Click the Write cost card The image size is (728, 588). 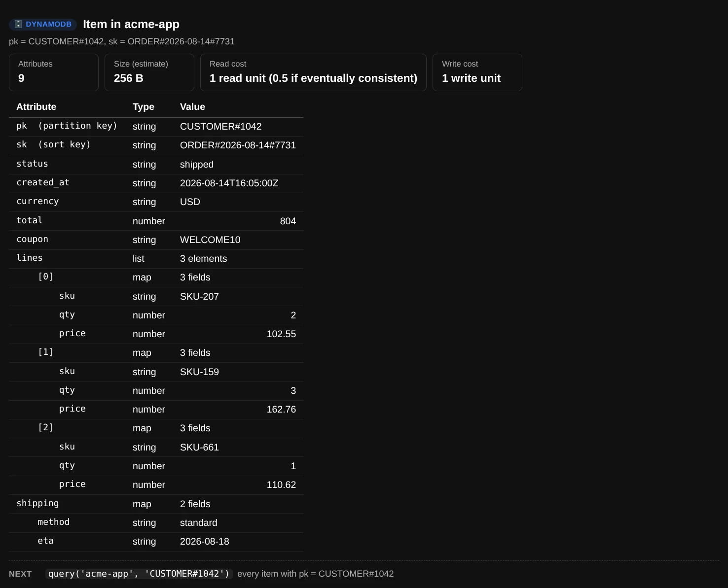pyautogui.click(x=477, y=72)
